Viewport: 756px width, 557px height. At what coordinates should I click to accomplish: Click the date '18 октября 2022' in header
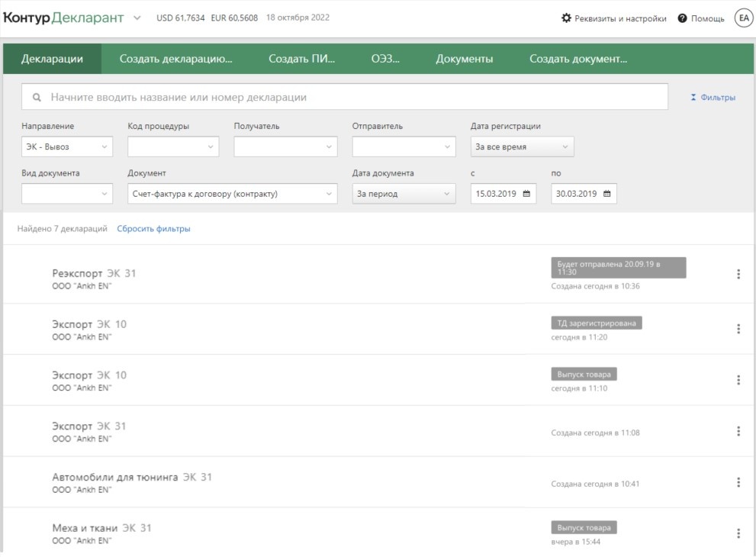click(298, 18)
